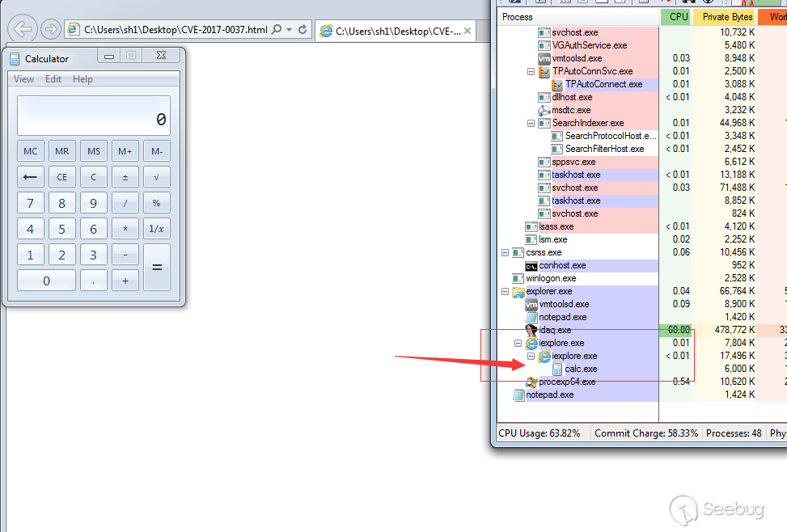Viewport: 787px width, 532px height.
Task: Sort by Private Bytes column header
Action: 724,16
